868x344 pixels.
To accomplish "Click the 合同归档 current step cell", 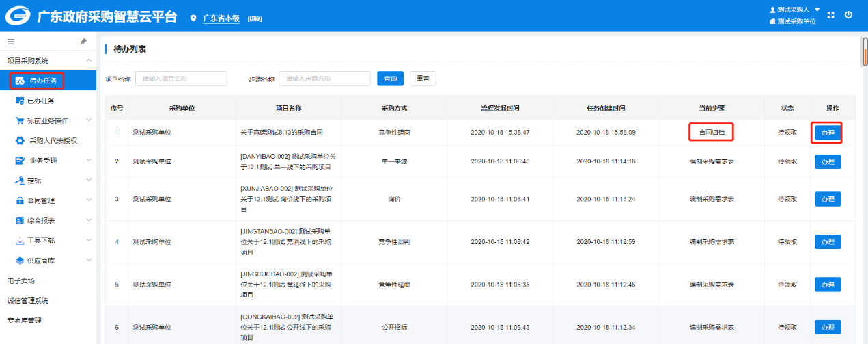I will 711,132.
